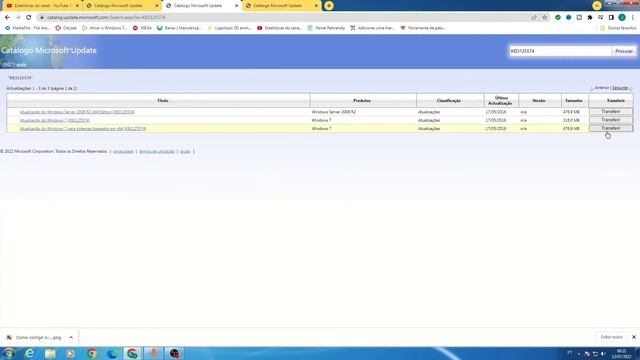Sort by the Última Actualização column header
The width and height of the screenshot is (640, 360).
pyautogui.click(x=500, y=100)
